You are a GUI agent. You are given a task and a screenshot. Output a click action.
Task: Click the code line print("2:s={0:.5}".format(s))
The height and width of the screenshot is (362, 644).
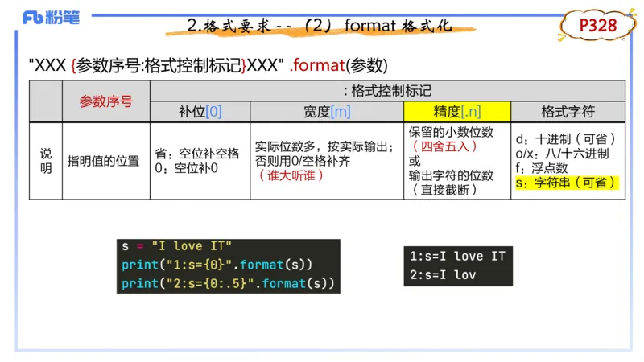(x=228, y=284)
